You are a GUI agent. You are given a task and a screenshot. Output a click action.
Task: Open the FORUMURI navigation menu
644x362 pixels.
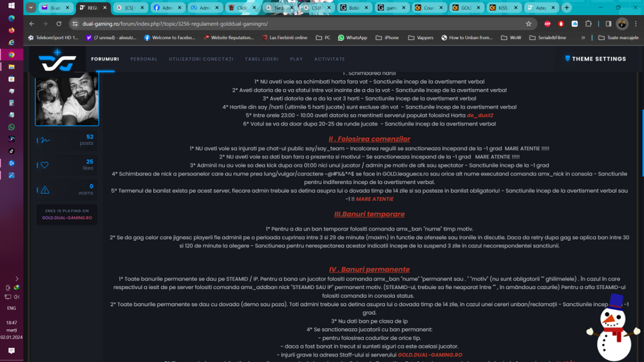pos(105,59)
